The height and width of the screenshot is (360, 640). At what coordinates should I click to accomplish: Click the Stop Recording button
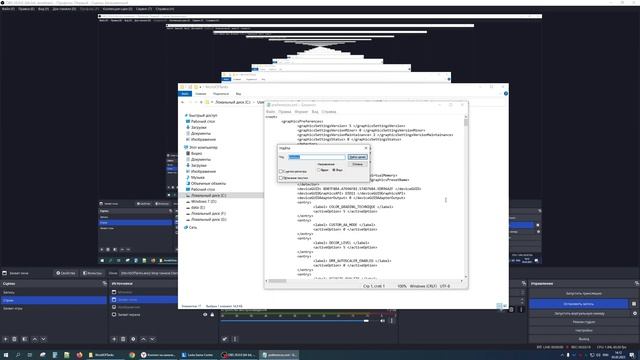point(578,304)
